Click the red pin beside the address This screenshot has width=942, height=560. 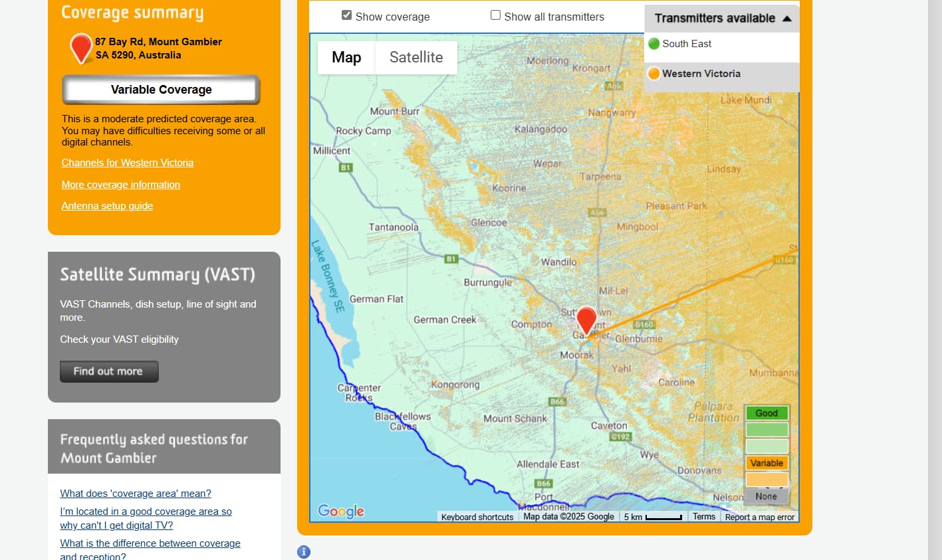(x=80, y=47)
